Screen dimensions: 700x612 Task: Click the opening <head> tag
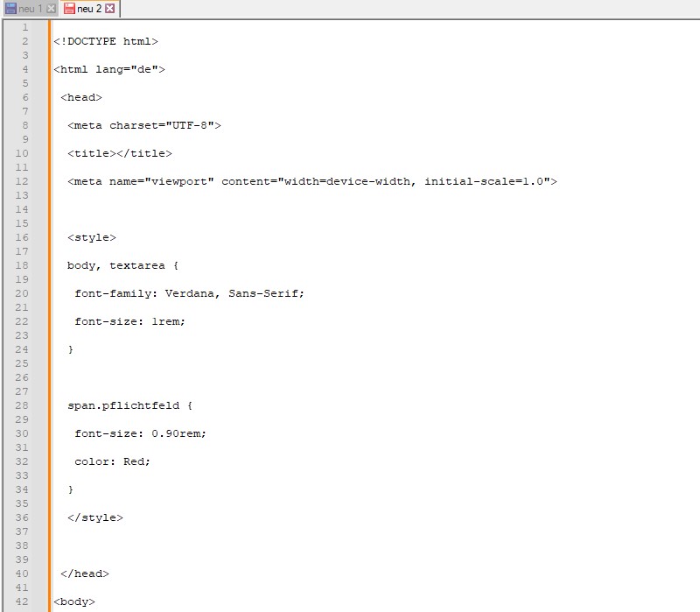tap(81, 97)
